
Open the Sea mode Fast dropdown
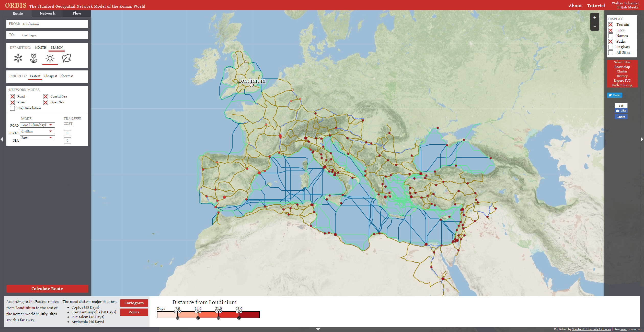click(x=37, y=138)
